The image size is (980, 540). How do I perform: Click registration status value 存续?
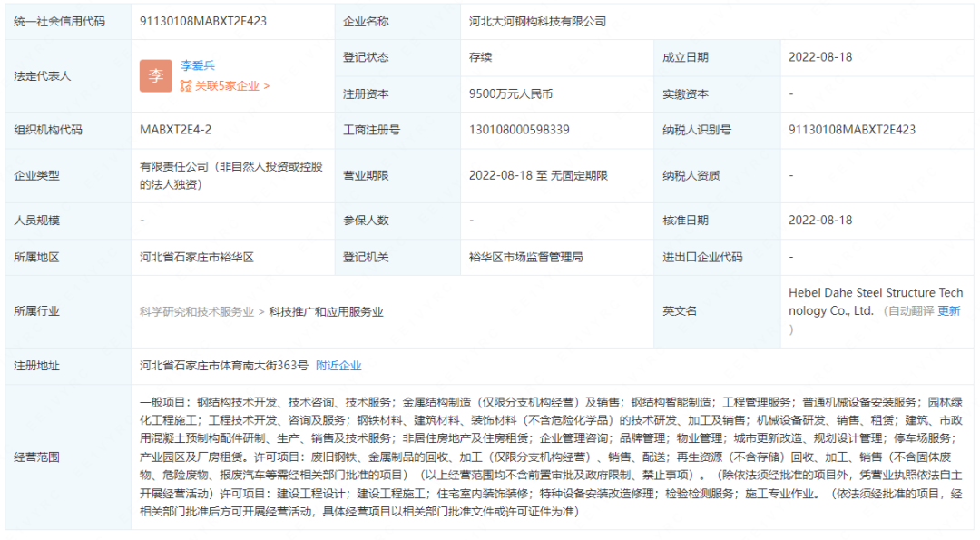[481, 57]
